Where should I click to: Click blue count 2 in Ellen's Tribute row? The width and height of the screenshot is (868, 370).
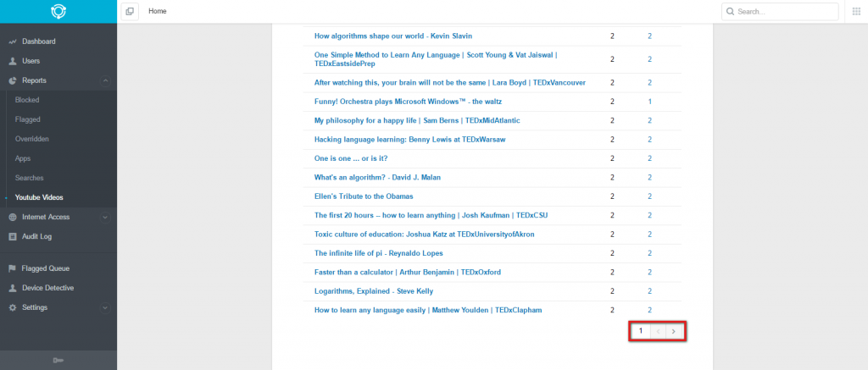click(x=650, y=196)
